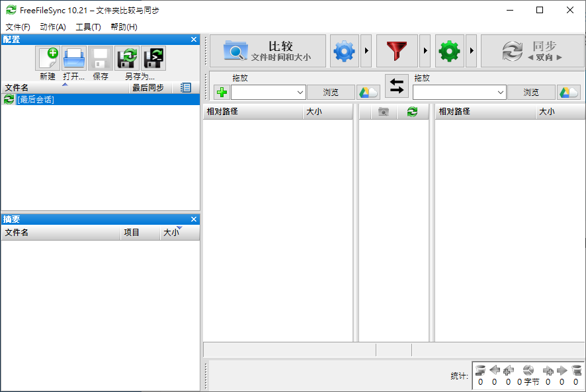Click summary 文件名 column header

pyautogui.click(x=61, y=233)
